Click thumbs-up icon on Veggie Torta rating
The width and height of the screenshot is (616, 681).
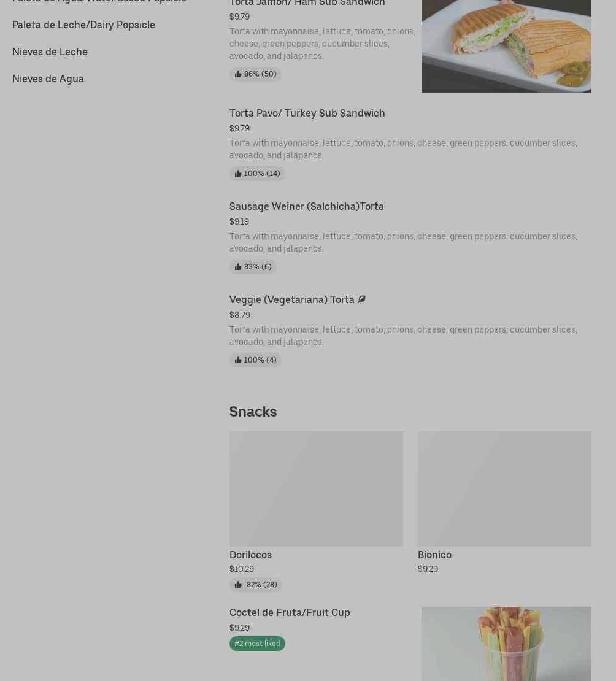(237, 360)
